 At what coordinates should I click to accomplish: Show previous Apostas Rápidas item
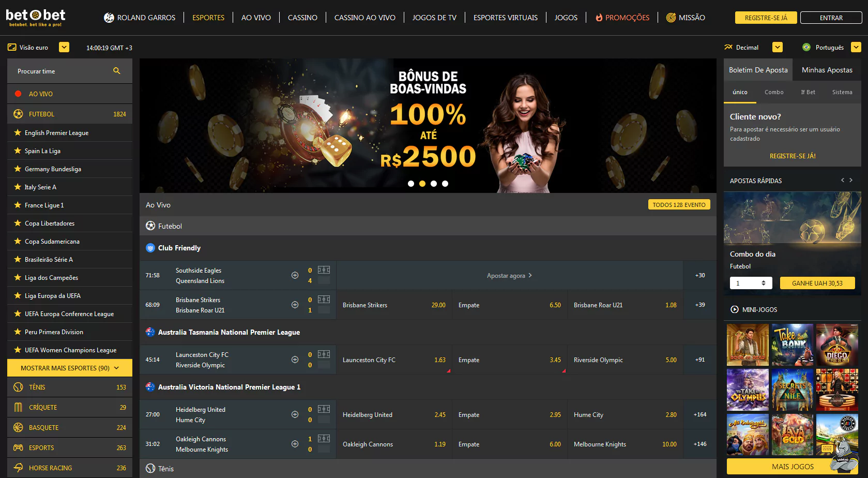[843, 180]
